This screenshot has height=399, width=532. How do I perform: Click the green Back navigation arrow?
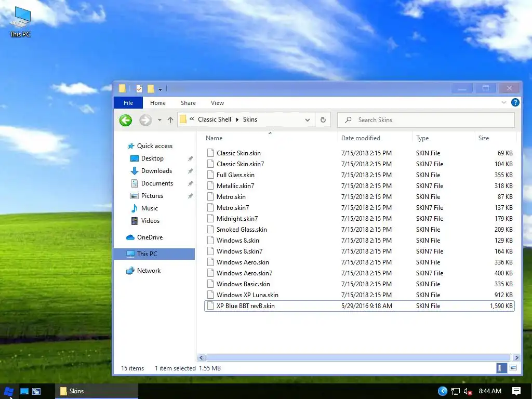(126, 120)
